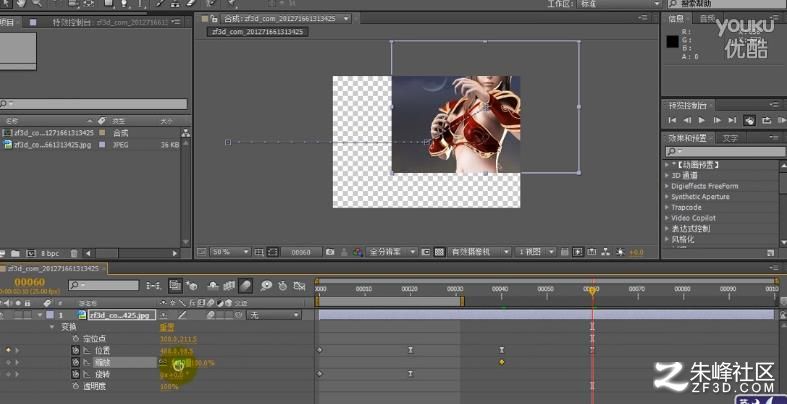787x404 pixels.
Task: Jump to first frame in preview panel
Action: pos(672,120)
